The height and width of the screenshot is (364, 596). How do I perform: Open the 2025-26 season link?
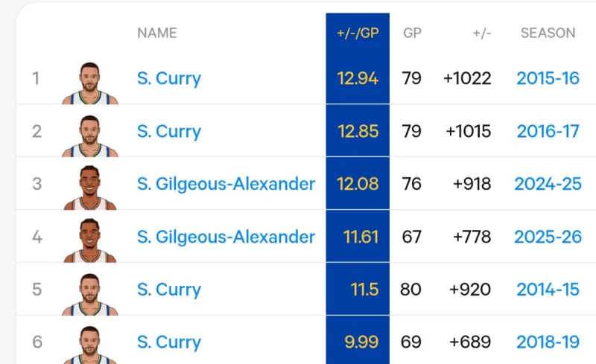[548, 237]
